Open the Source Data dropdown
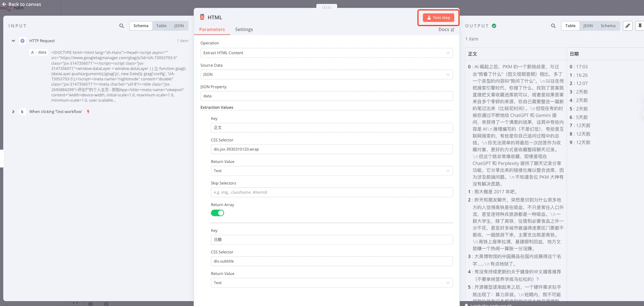Viewport: 644px width, 306px height. coord(326,74)
